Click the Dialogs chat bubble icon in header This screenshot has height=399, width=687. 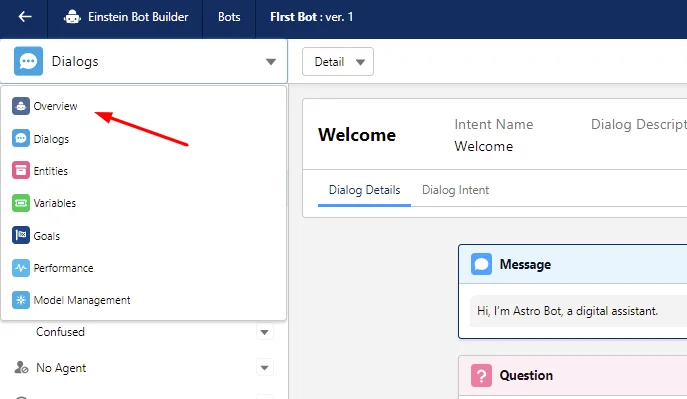28,61
